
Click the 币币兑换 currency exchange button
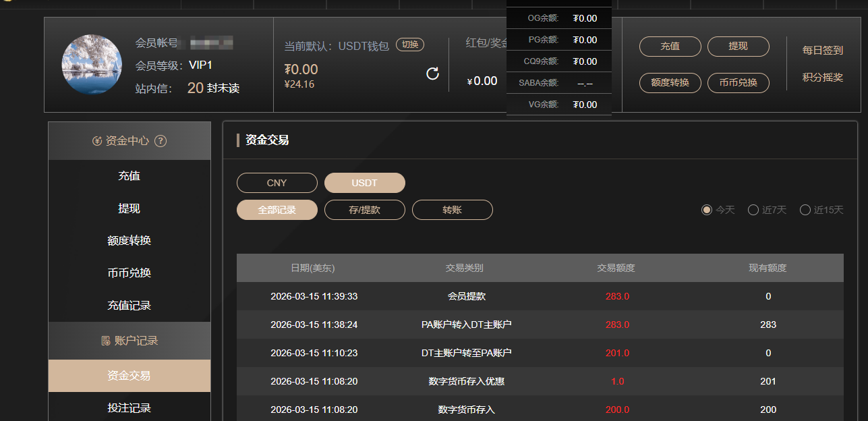(738, 83)
